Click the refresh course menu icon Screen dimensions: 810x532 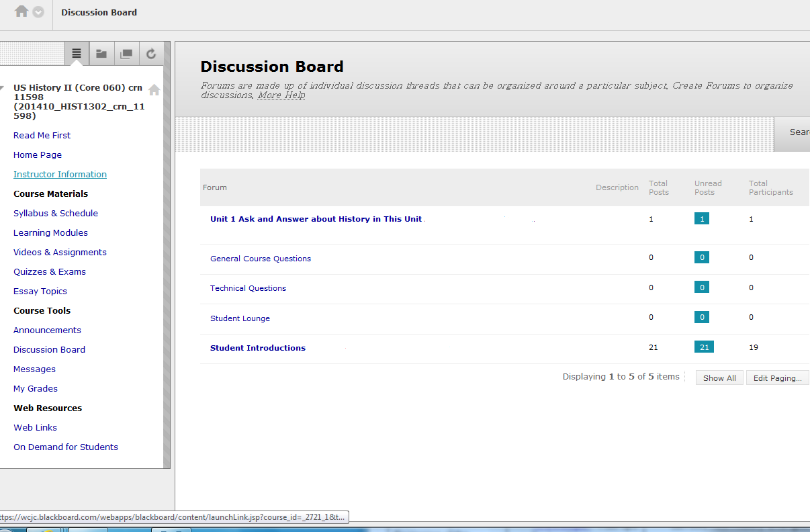[151, 54]
